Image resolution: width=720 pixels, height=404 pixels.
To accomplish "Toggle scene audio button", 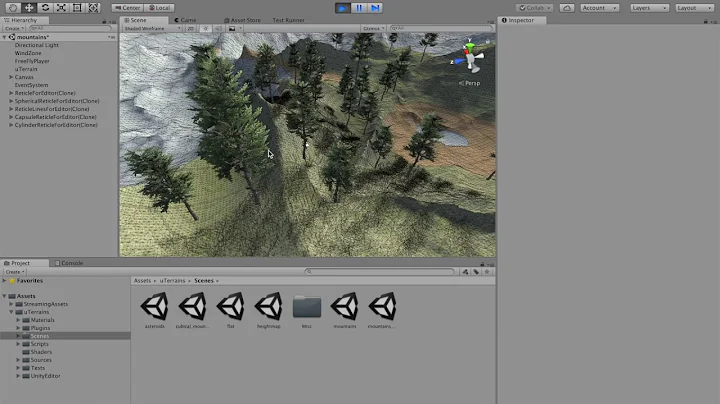I will [219, 28].
